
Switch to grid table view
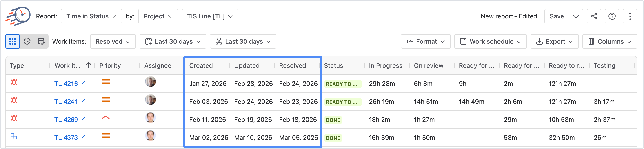[x=13, y=41]
